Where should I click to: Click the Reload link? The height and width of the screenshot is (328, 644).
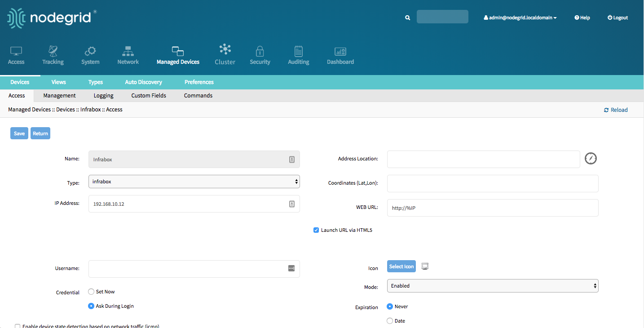pyautogui.click(x=616, y=110)
